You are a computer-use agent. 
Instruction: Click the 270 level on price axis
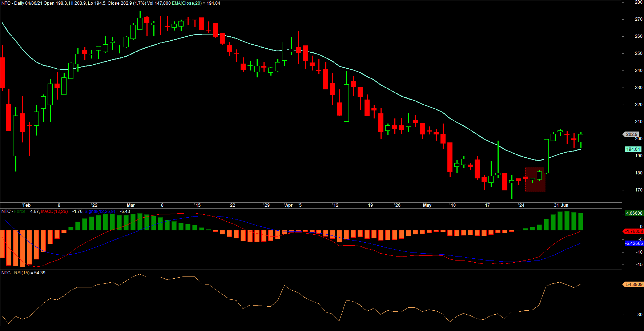pos(639,19)
